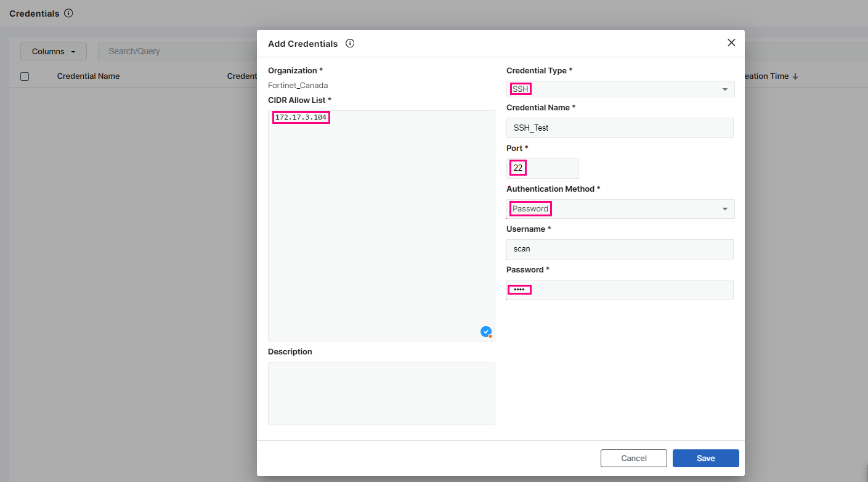Close the Add Credentials dialog with X
This screenshot has width=868, height=482.
(731, 43)
